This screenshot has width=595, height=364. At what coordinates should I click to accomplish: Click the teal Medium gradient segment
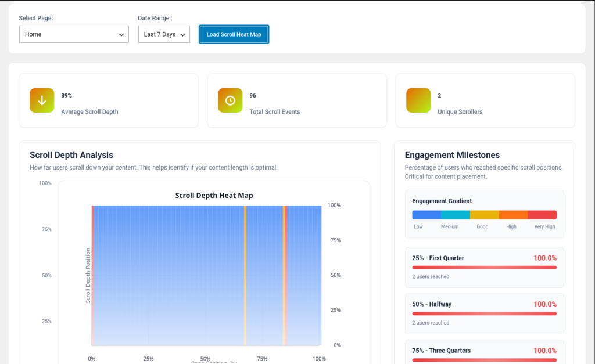click(456, 215)
